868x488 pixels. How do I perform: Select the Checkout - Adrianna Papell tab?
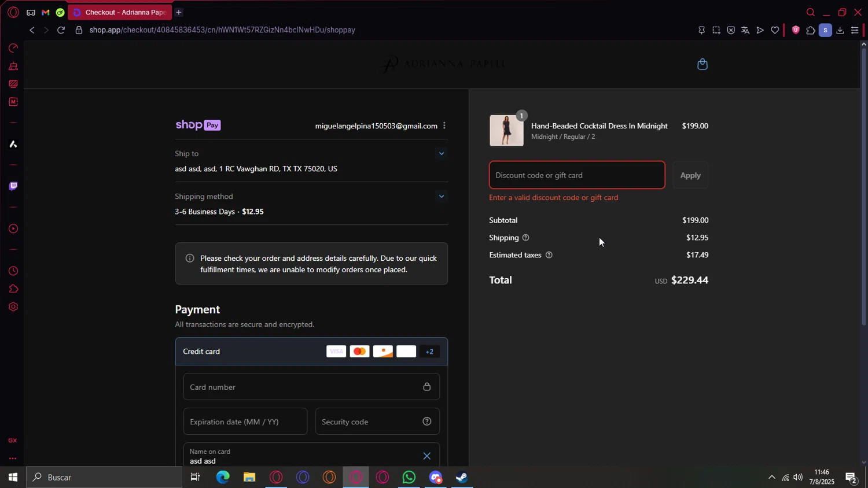tap(120, 12)
